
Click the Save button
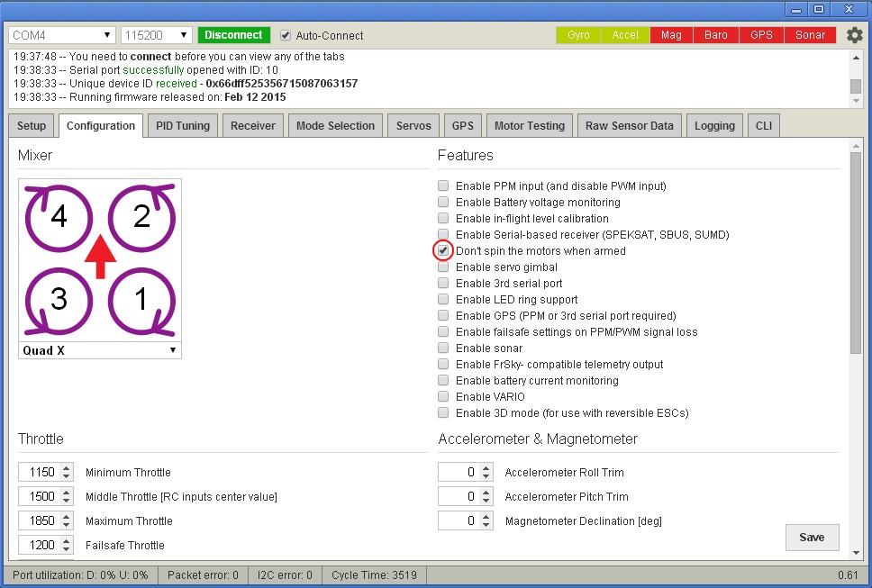tap(812, 537)
